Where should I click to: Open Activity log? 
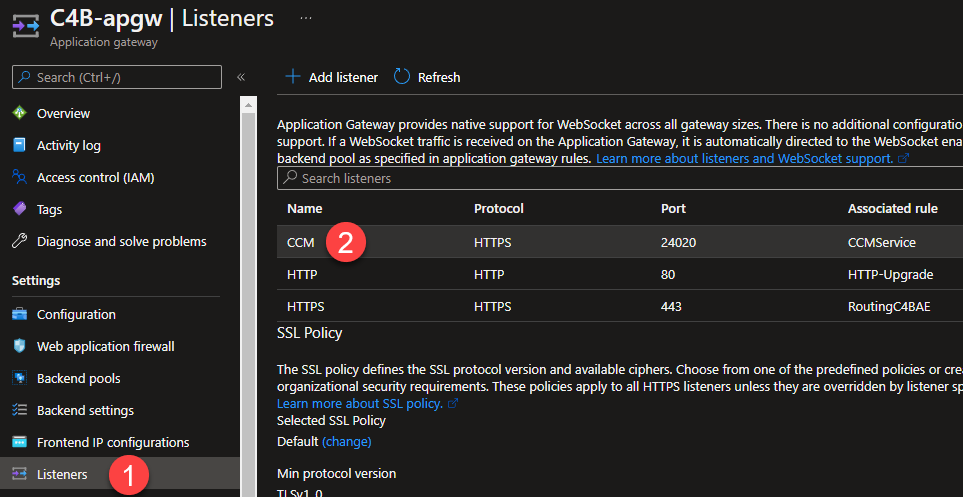click(x=69, y=146)
